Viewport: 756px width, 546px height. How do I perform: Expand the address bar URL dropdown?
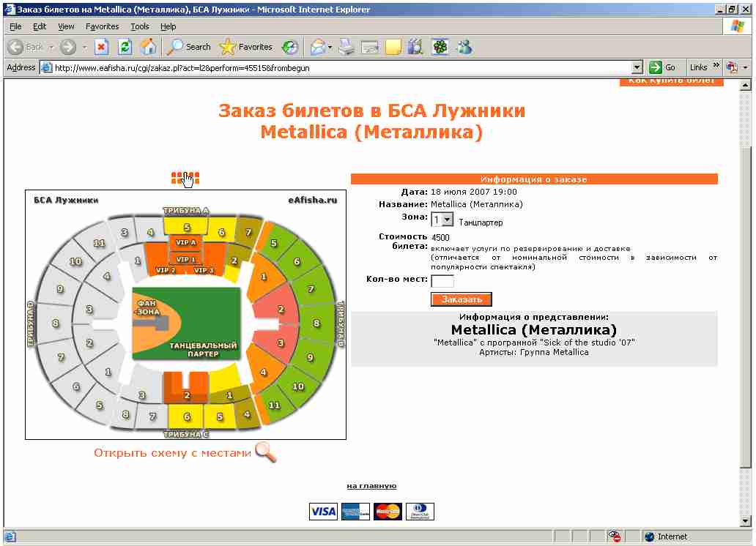pos(637,67)
